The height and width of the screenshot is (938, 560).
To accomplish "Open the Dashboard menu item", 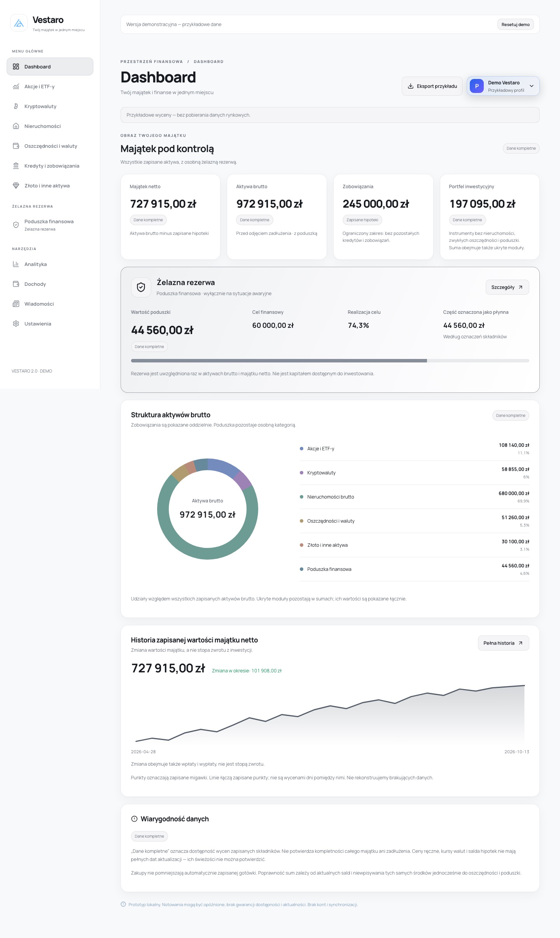I will pyautogui.click(x=50, y=66).
